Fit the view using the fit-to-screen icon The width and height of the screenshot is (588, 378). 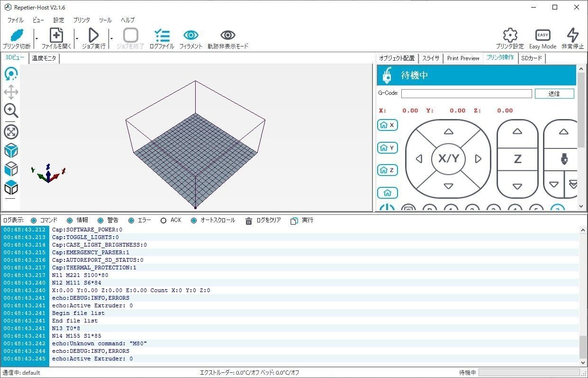11,132
